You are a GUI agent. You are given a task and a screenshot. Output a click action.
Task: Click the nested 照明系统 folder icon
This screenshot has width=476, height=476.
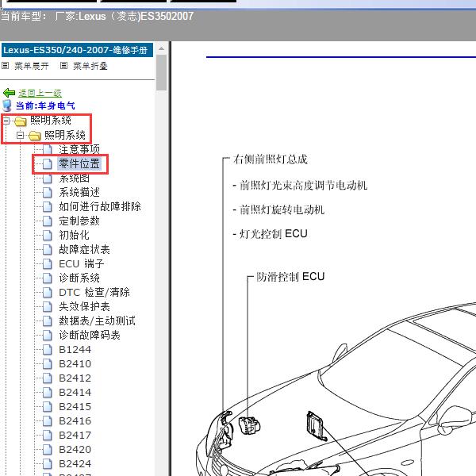[35, 136]
